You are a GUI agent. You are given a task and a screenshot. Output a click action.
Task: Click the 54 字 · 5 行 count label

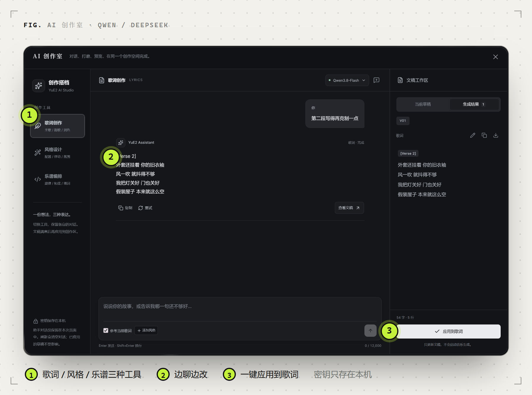pos(405,318)
